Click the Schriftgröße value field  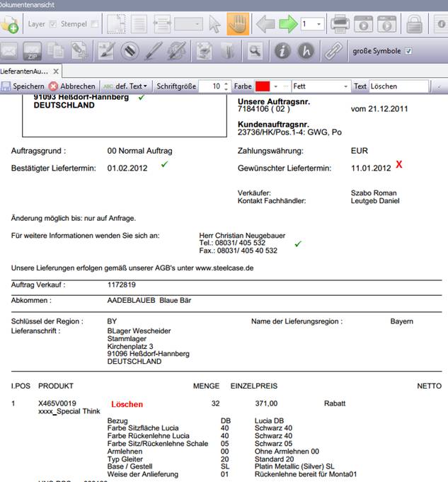pos(211,86)
